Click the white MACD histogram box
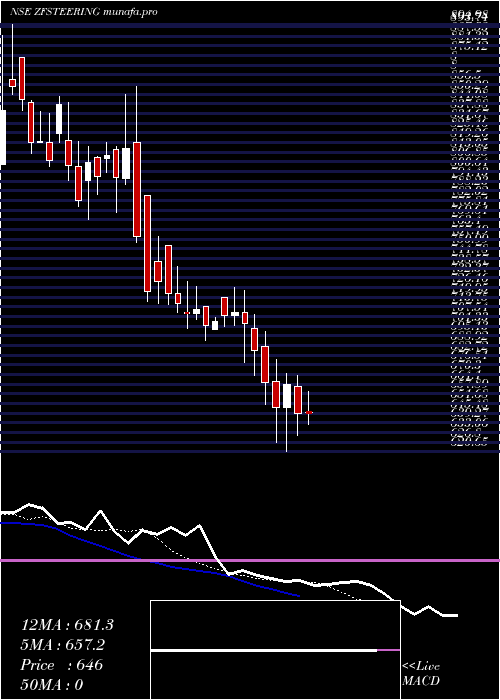The image size is (500, 700). tap(275, 650)
